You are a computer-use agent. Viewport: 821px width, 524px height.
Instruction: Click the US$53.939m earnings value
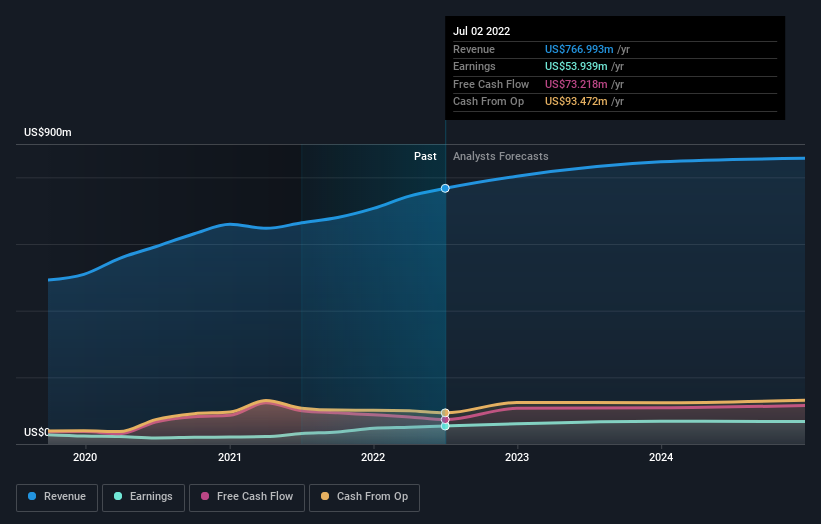coord(576,66)
